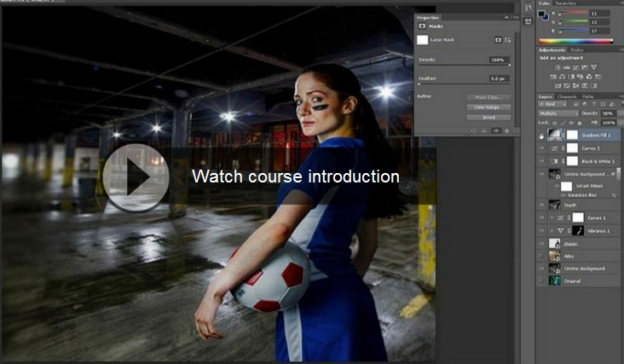Viewport: 624px width, 364px height.
Task: Click the mask visibility eye icon in Properties
Action: pos(495,130)
